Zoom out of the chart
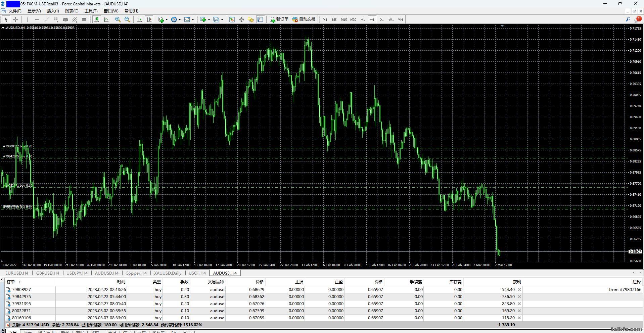 pos(127,19)
